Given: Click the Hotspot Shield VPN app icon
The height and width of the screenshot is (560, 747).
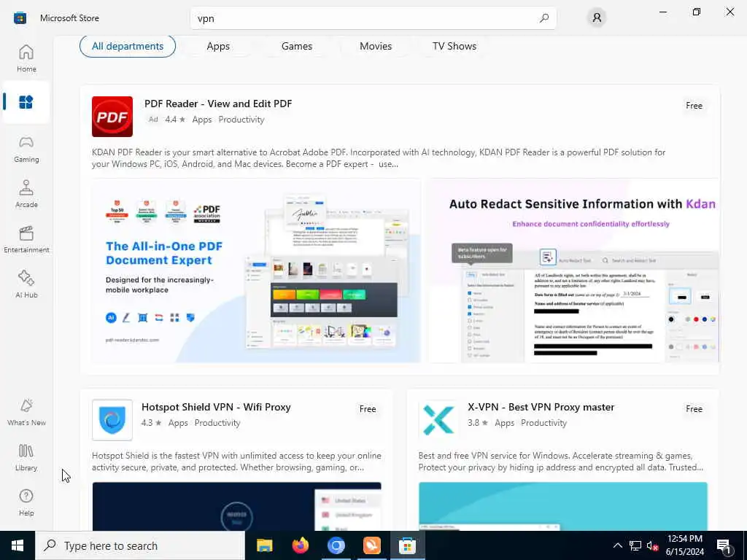Looking at the screenshot, I should click(112, 420).
